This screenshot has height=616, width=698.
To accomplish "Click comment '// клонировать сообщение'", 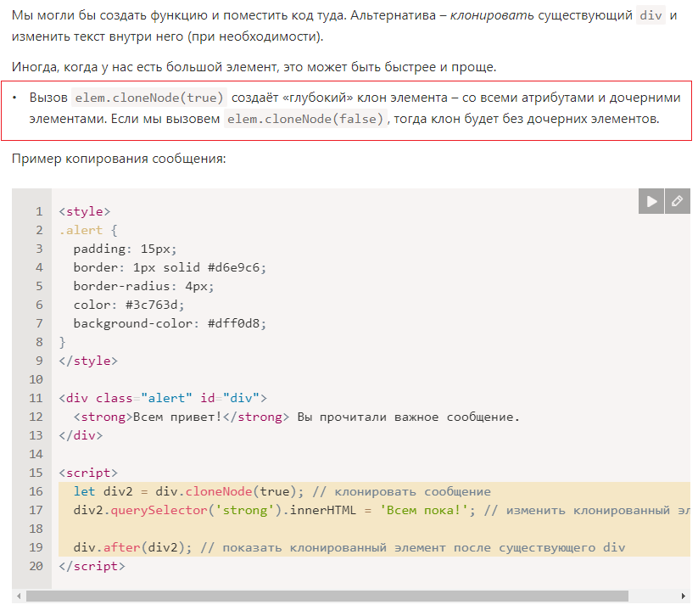I will click(401, 491).
